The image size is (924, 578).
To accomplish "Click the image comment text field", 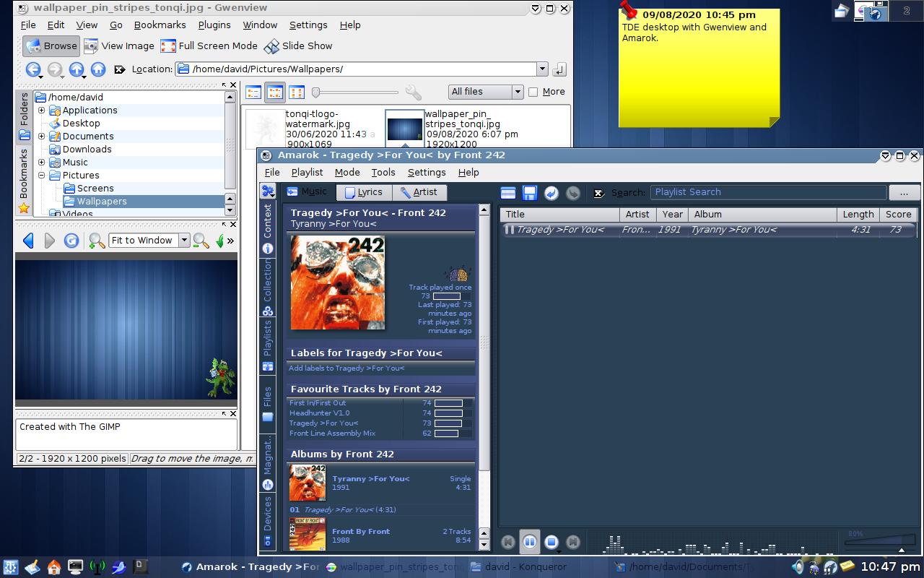I will point(126,435).
